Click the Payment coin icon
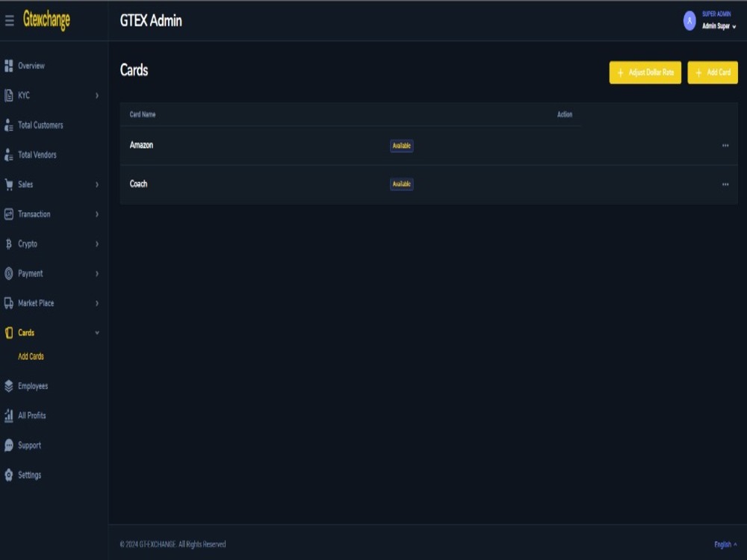 point(8,273)
